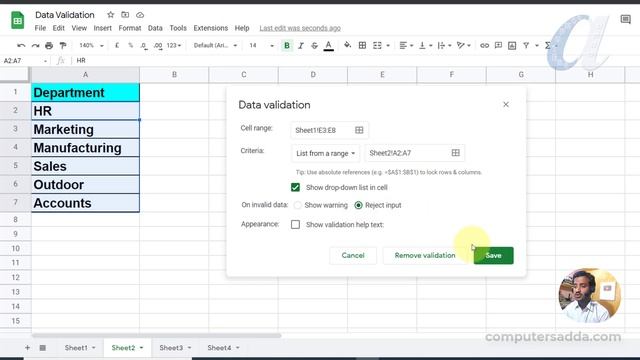The image size is (640, 360).
Task: Open the text color picker
Action: pos(329,46)
